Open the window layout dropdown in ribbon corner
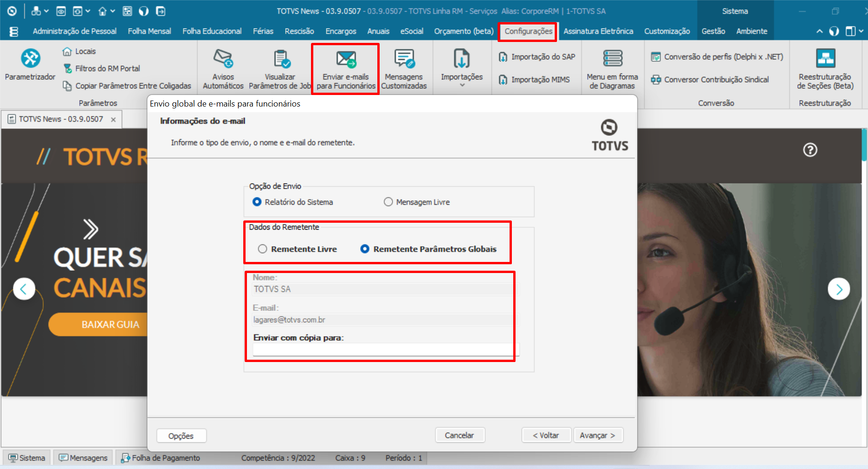868x469 pixels. [854, 31]
